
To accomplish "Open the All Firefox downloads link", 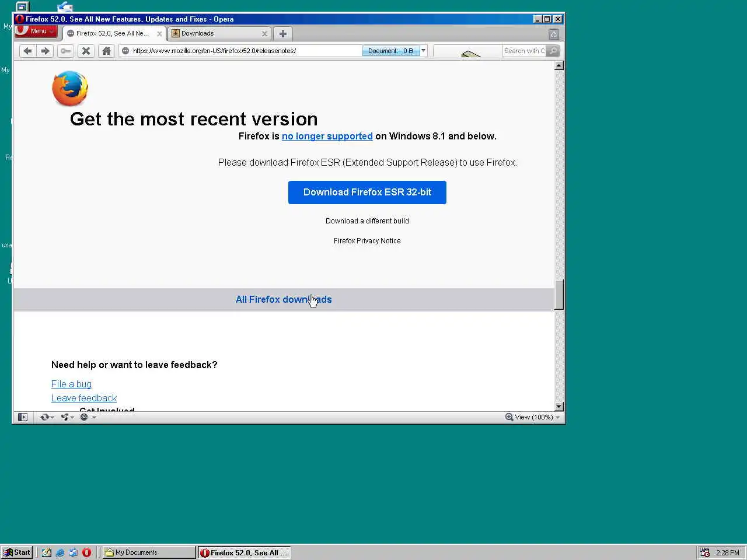I will click(x=284, y=299).
